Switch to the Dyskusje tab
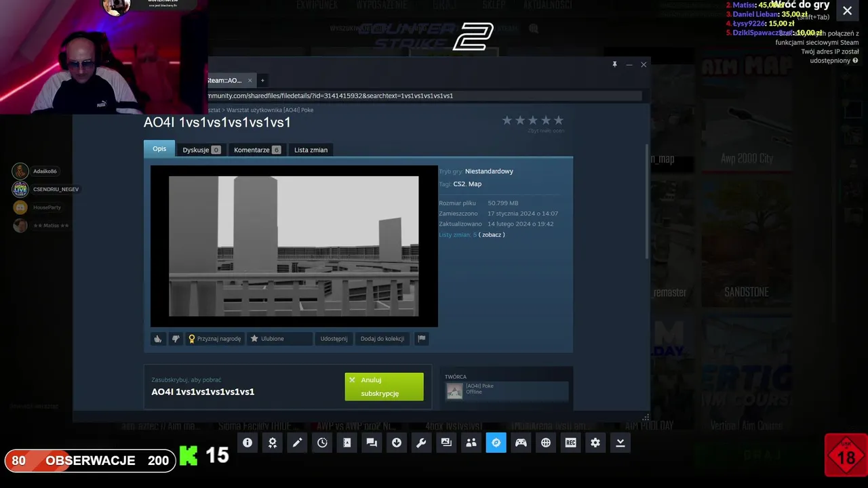This screenshot has width=868, height=488. click(201, 150)
